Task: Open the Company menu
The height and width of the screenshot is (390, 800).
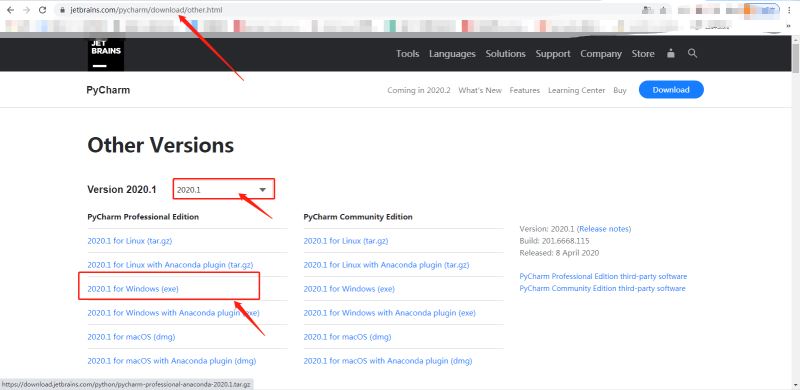Action: click(x=601, y=54)
